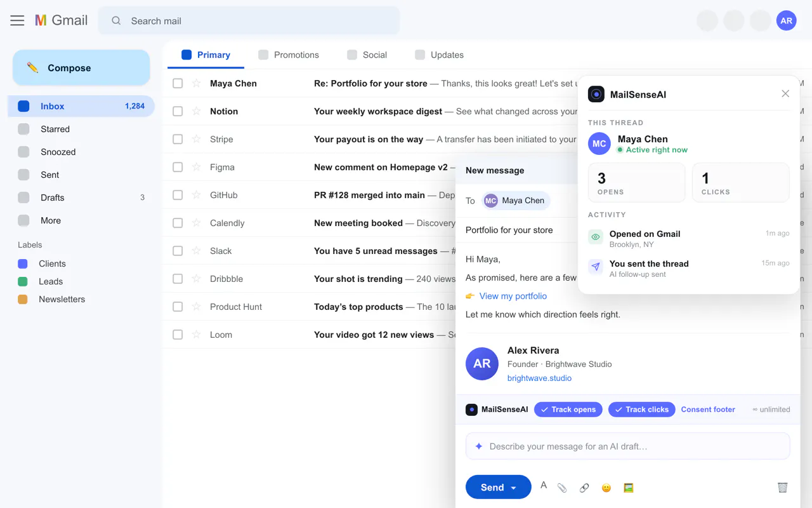Expand the More sidebar item

[x=81, y=220]
